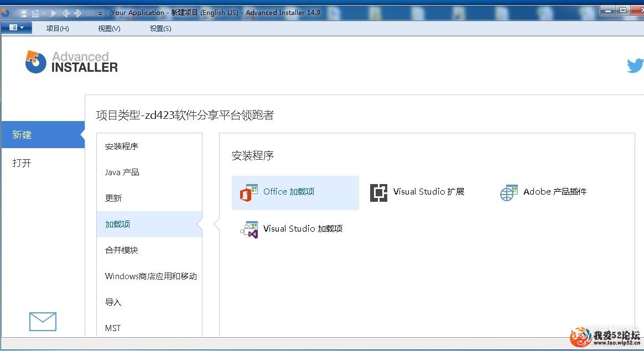Open the 设置(S) ribbon tab
Screen dimensions: 644x351
coord(160,28)
